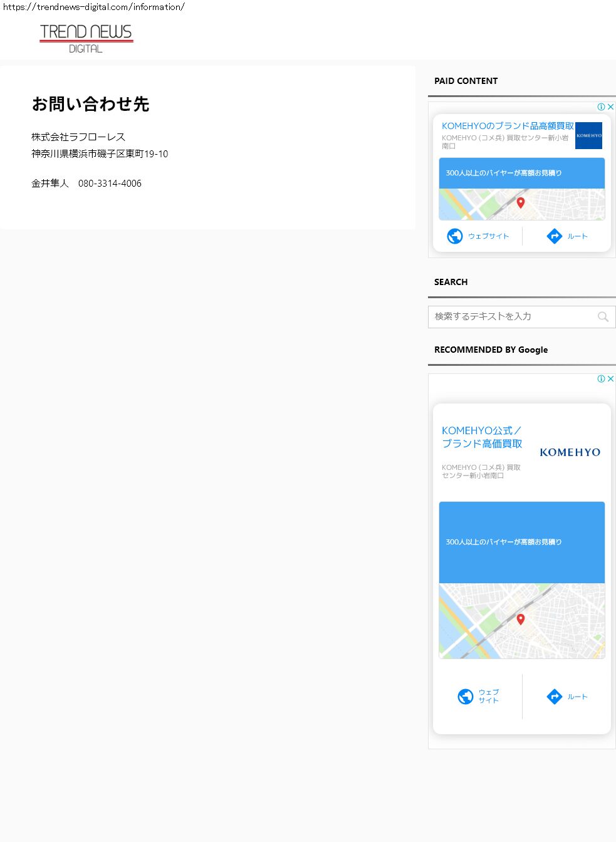Image resolution: width=616 pixels, height=842 pixels.
Task: Click the Trend News Digital logo
Action: (86, 39)
